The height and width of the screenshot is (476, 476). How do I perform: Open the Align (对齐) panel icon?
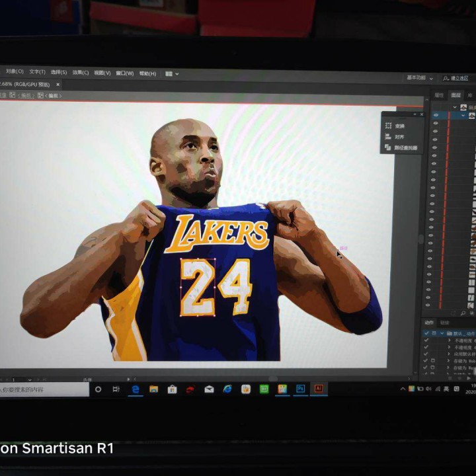coord(388,137)
